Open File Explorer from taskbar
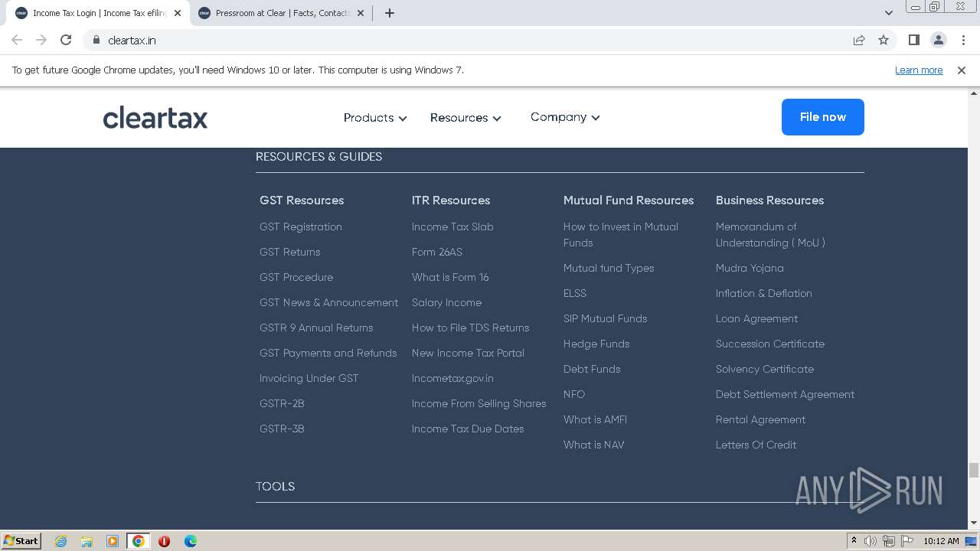Image resolution: width=980 pixels, height=551 pixels. coord(87,541)
